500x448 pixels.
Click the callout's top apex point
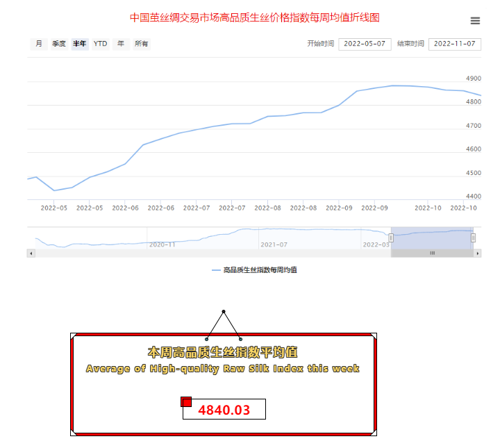[224, 312]
